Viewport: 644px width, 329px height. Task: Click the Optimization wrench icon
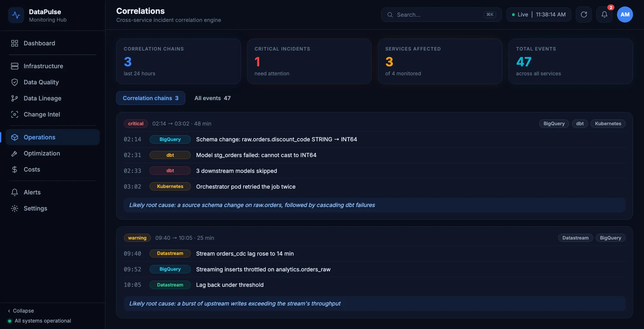point(14,153)
